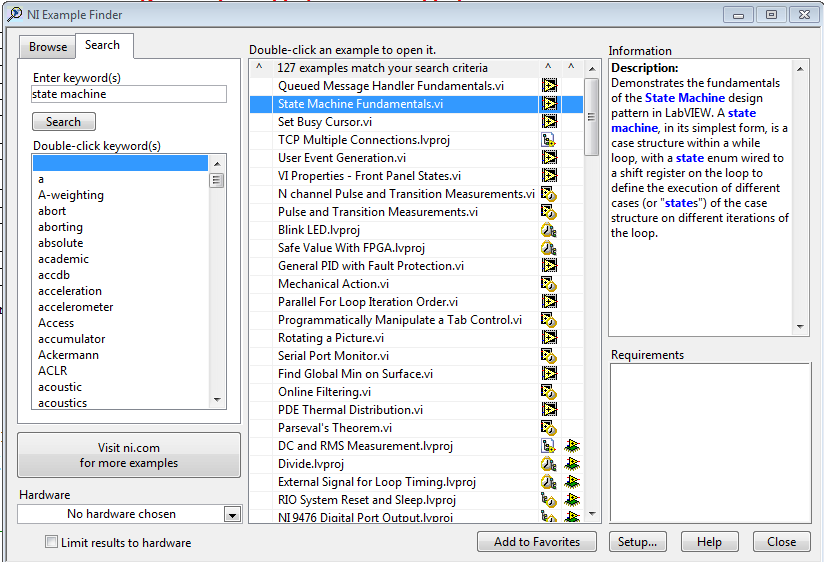Click icon beside Parseval's Theorem.vi
The width and height of the screenshot is (824, 562).
pos(549,427)
